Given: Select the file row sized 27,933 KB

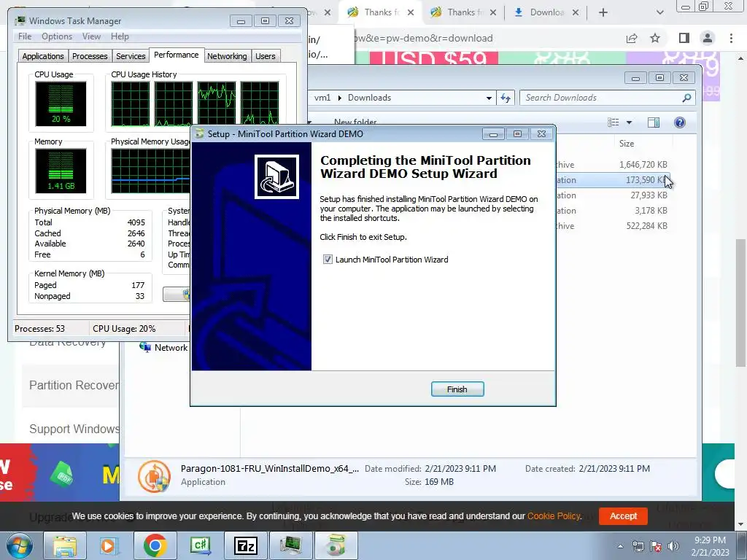Looking at the screenshot, I should [x=612, y=195].
